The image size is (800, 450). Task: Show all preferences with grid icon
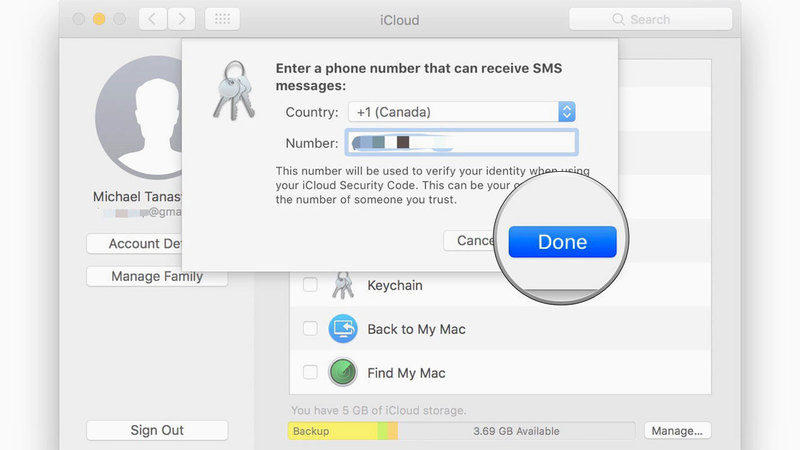pos(222,19)
